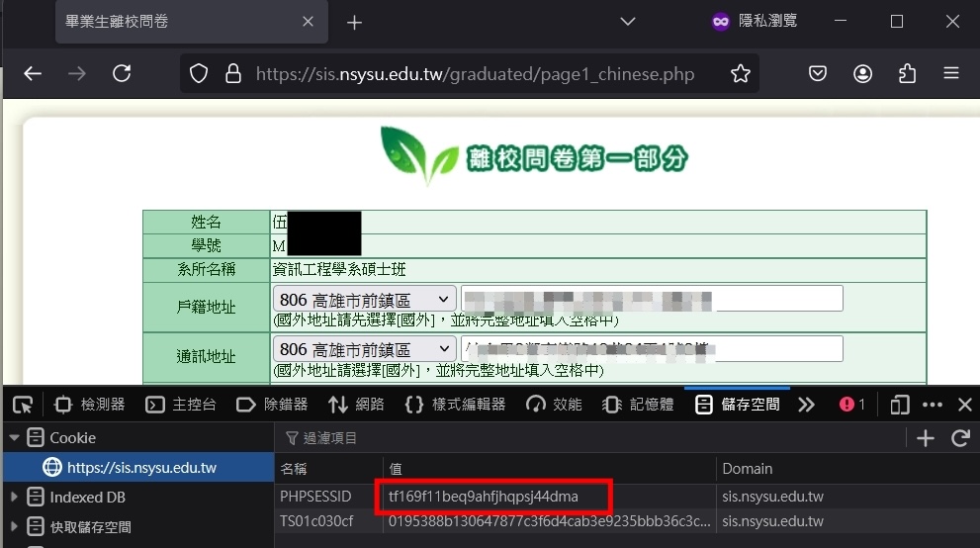Click the red error count indicator
Screen dimensions: 980x548
(852, 405)
